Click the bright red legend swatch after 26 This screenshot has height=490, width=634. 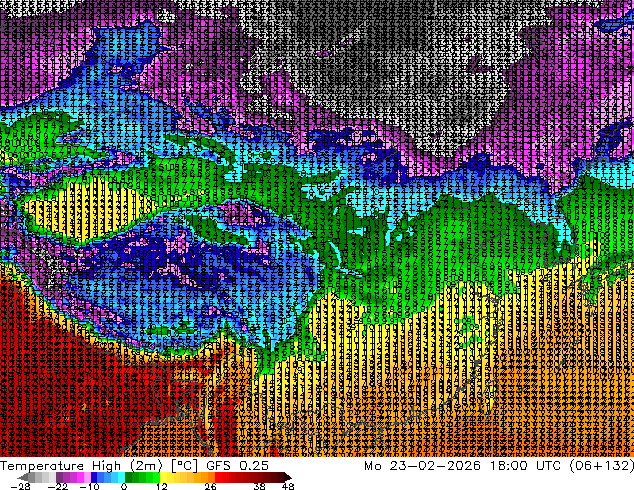218,477
